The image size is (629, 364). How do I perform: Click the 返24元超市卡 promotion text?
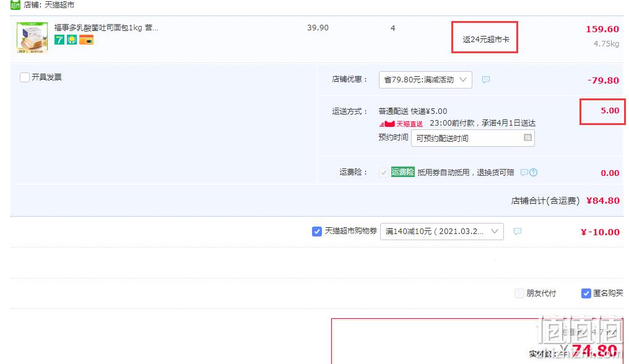tap(486, 40)
